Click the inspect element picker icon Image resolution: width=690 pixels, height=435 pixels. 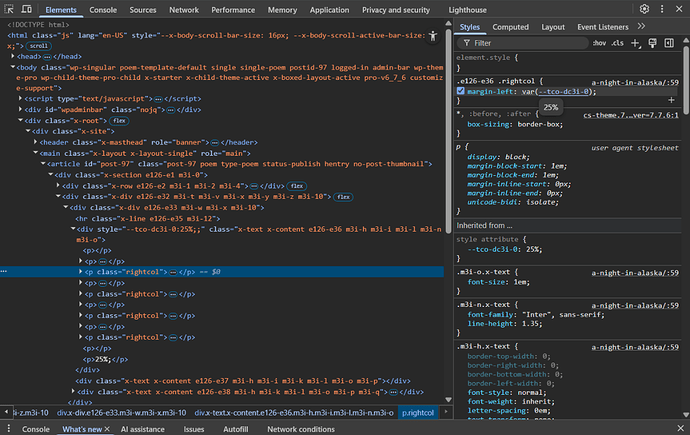tap(10, 9)
